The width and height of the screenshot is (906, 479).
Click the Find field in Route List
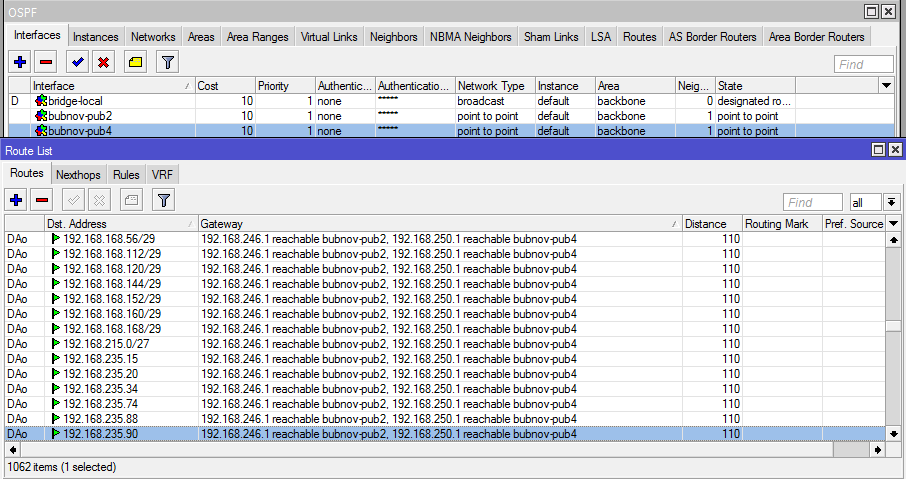coord(812,202)
